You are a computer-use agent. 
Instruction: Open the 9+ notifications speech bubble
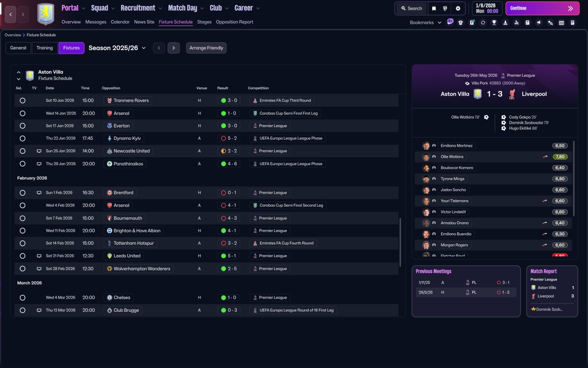[x=450, y=22]
